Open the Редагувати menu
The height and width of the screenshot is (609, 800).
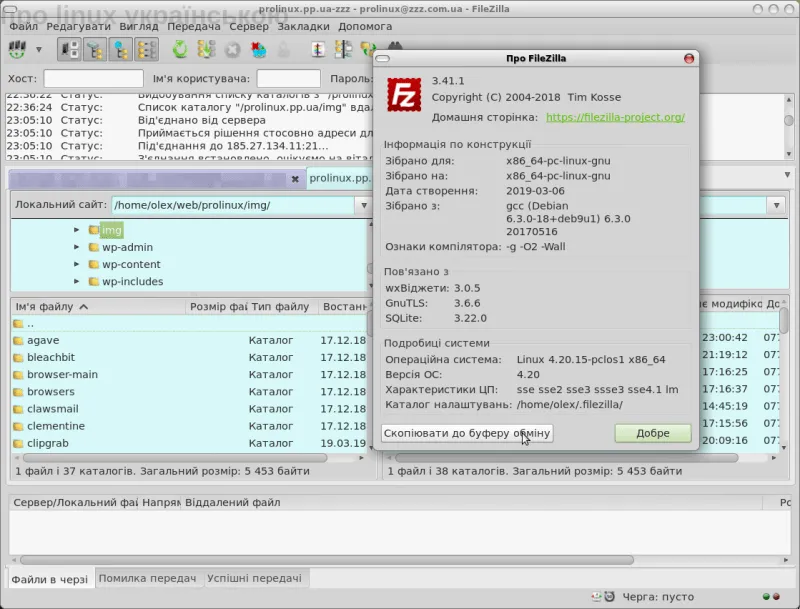click(x=79, y=27)
